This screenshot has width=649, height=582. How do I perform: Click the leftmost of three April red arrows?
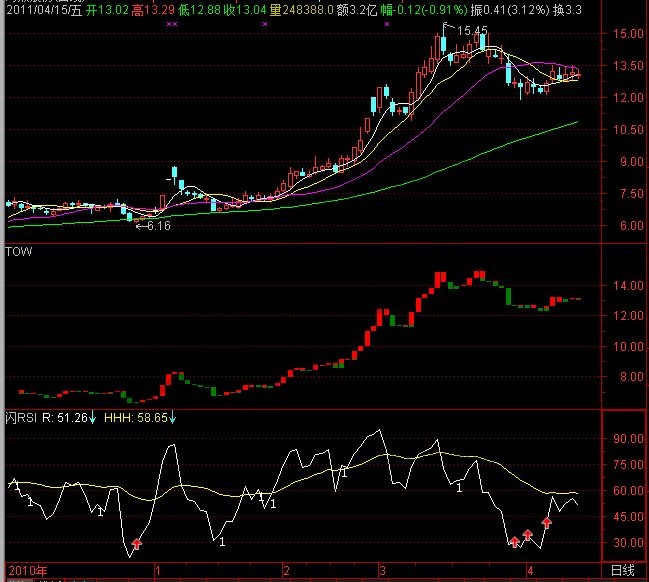click(514, 542)
